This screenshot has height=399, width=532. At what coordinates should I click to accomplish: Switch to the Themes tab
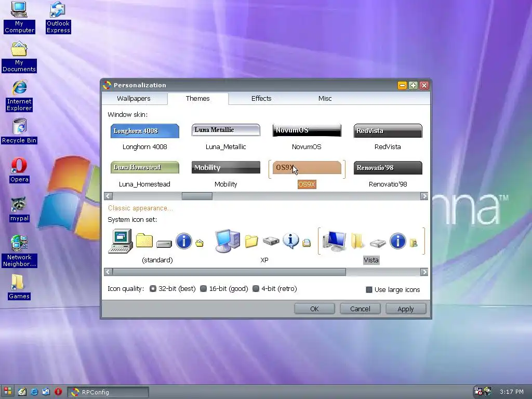pos(198,98)
